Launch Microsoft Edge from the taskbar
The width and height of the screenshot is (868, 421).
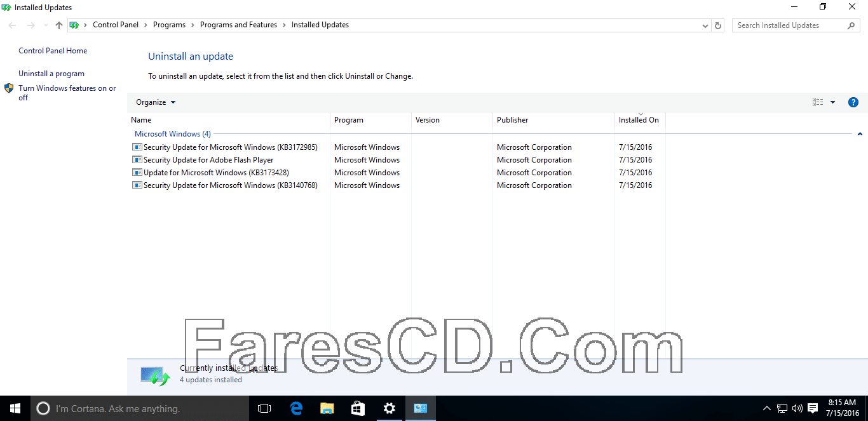coord(295,408)
